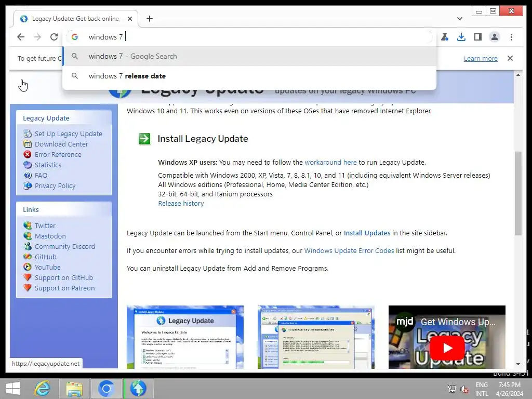532x399 pixels.
Task: Close the Legacy Update tab
Action: [x=129, y=19]
